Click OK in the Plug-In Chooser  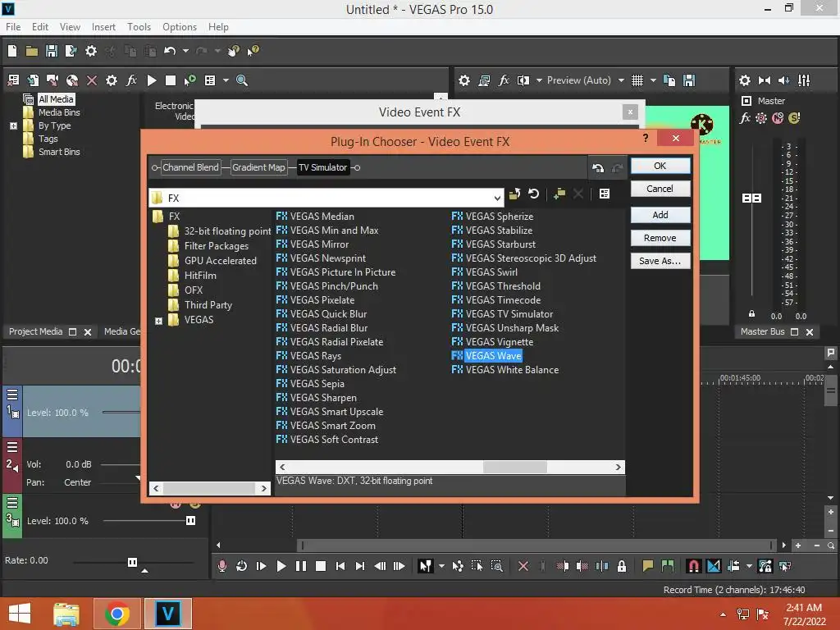[660, 166]
